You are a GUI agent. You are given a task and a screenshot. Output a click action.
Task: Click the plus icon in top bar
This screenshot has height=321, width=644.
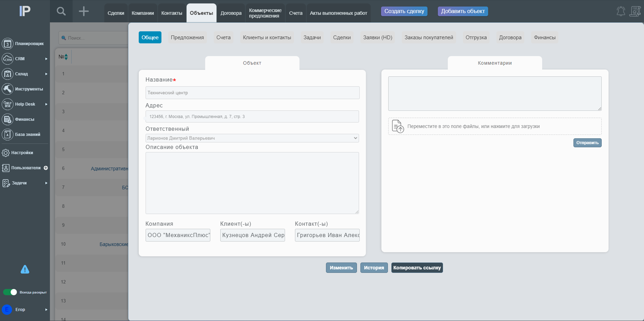pos(84,11)
